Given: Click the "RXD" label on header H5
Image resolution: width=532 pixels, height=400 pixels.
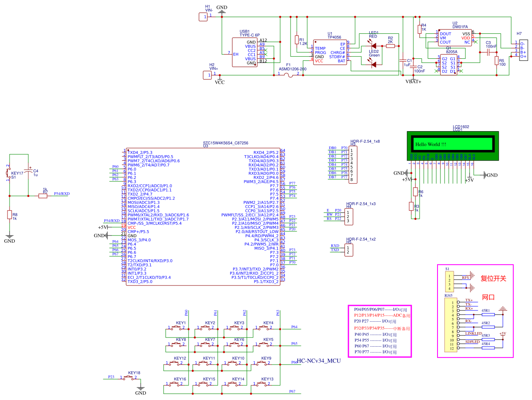Looking at the screenshot, I should pyautogui.click(x=335, y=246).
